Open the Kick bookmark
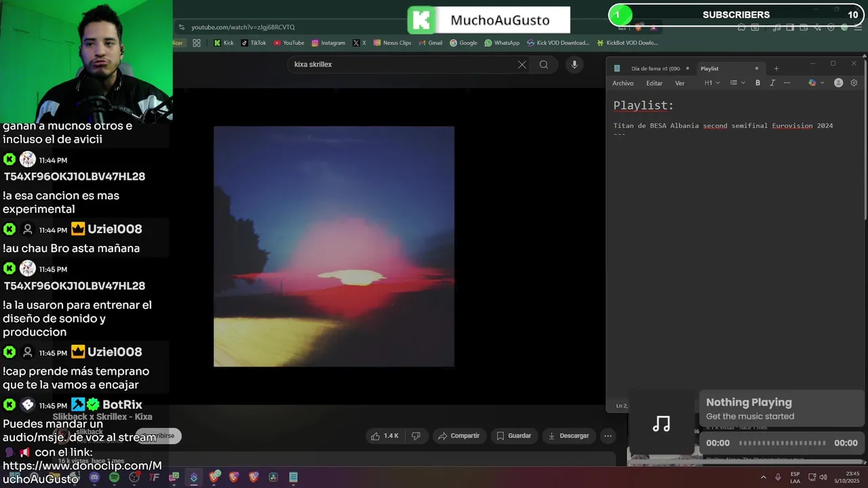The height and width of the screenshot is (488, 868). [x=224, y=43]
